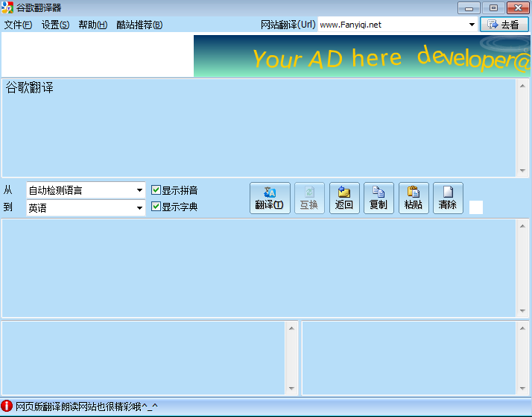
Task: Click the Translate (翻译) icon button
Action: click(269, 198)
